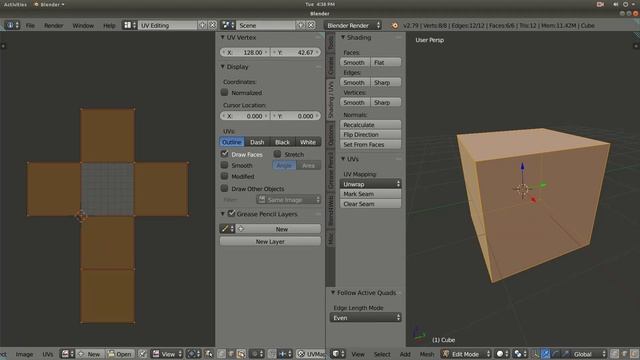Open the Help menu
The width and height of the screenshot is (640, 360).
109,25
